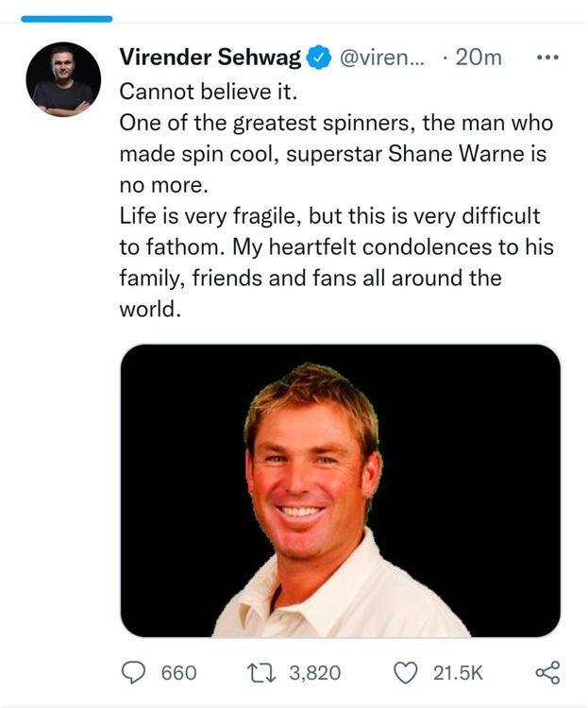The width and height of the screenshot is (588, 708).
Task: Enlarge the attached photo in the tweet
Action: click(x=341, y=490)
